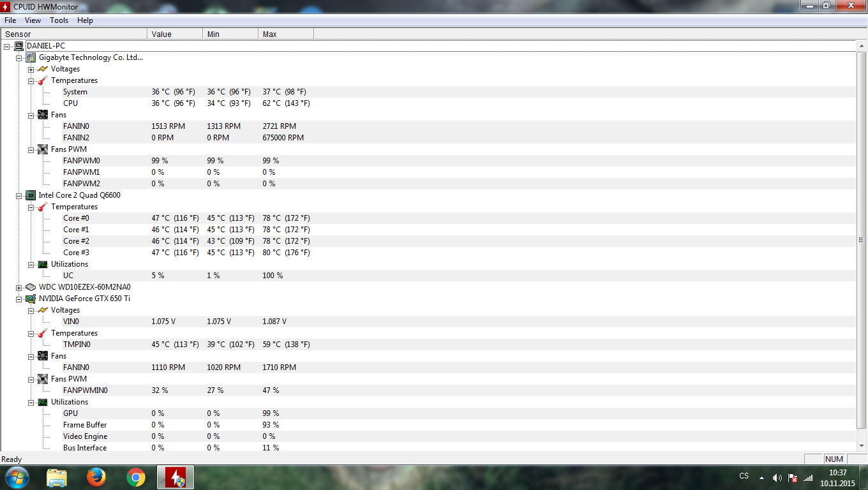
Task: Click the WDC hard drive icon
Action: 31,287
